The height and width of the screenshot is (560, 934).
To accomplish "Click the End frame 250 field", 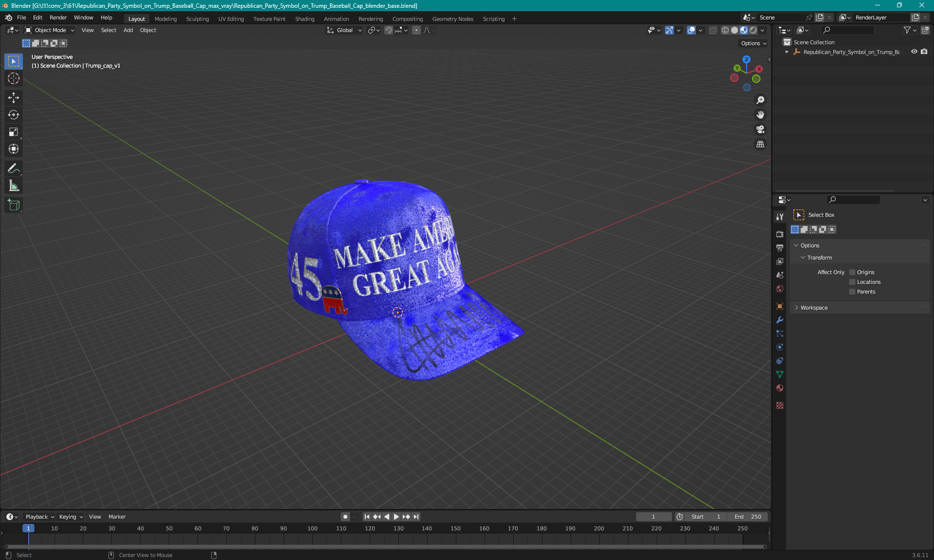I will click(748, 517).
